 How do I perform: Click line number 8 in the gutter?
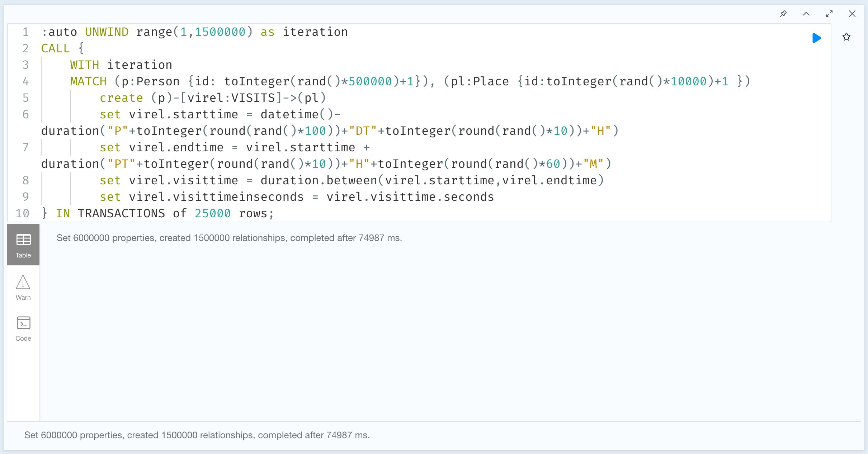pyautogui.click(x=25, y=180)
